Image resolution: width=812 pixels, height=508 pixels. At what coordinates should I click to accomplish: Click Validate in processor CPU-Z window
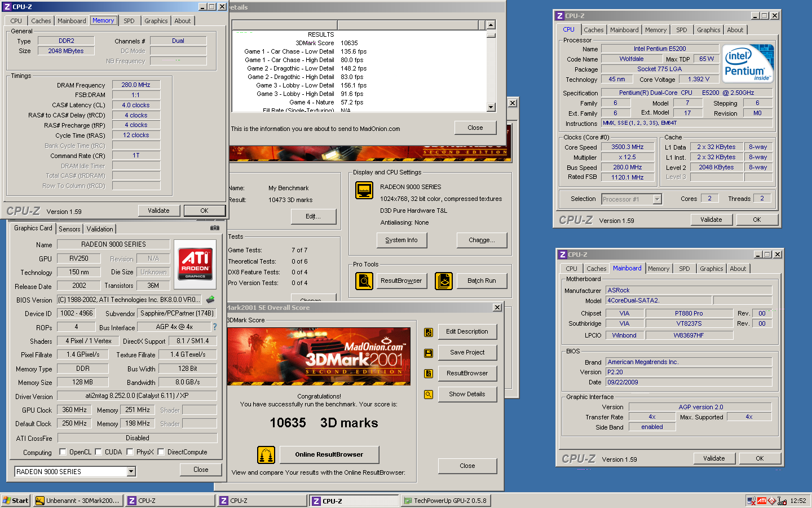(711, 220)
